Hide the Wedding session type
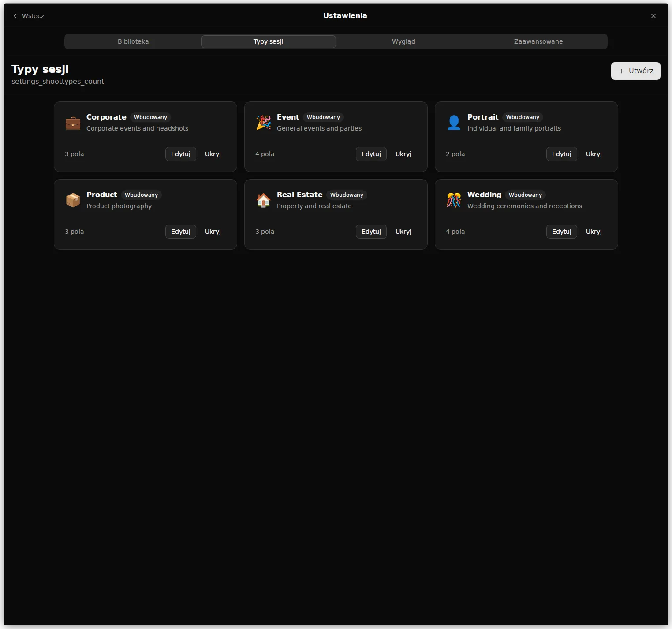672x629 pixels. 594,232
